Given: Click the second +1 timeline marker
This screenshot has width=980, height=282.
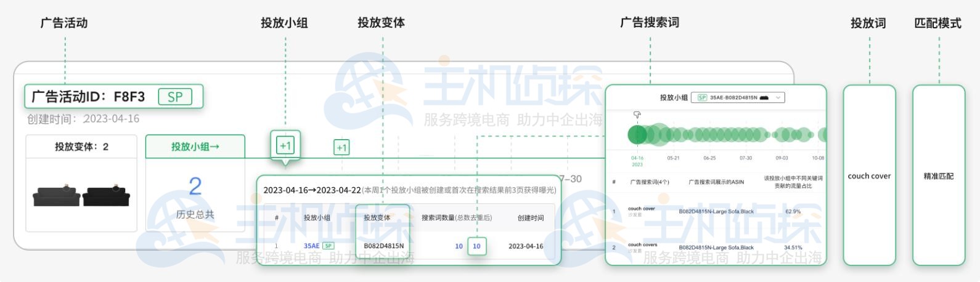Looking at the screenshot, I should pos(341,147).
